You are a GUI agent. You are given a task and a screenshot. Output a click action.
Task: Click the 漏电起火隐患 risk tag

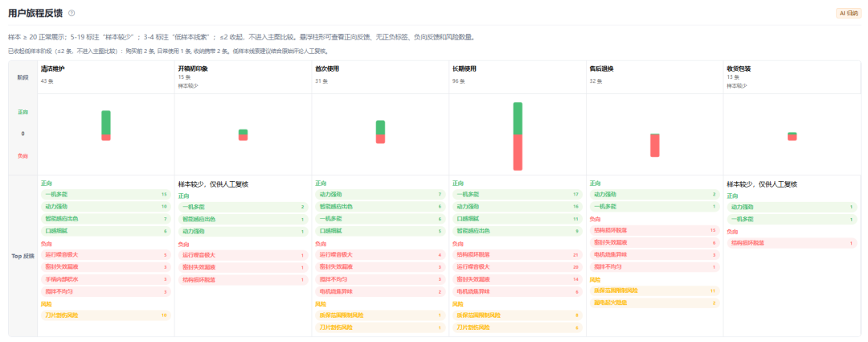point(655,303)
